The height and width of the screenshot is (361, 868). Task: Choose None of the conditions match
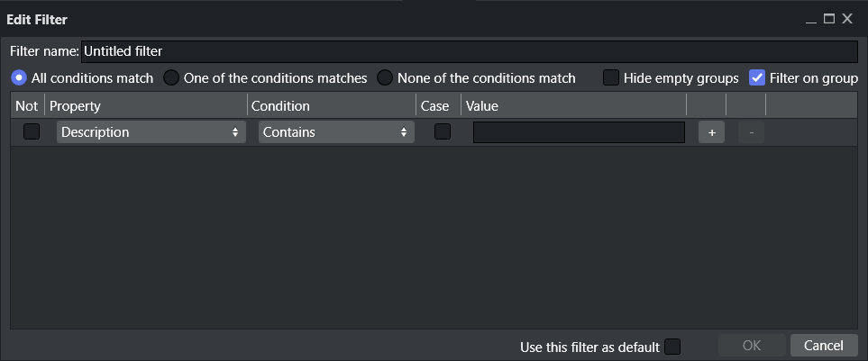tap(385, 78)
